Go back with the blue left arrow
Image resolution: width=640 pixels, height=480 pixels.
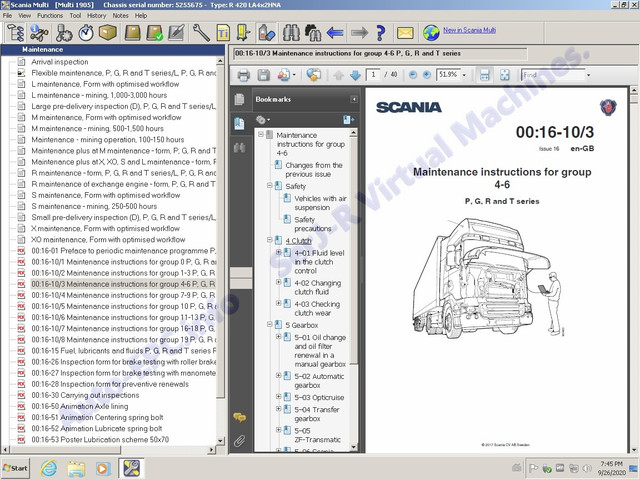pos(335,33)
